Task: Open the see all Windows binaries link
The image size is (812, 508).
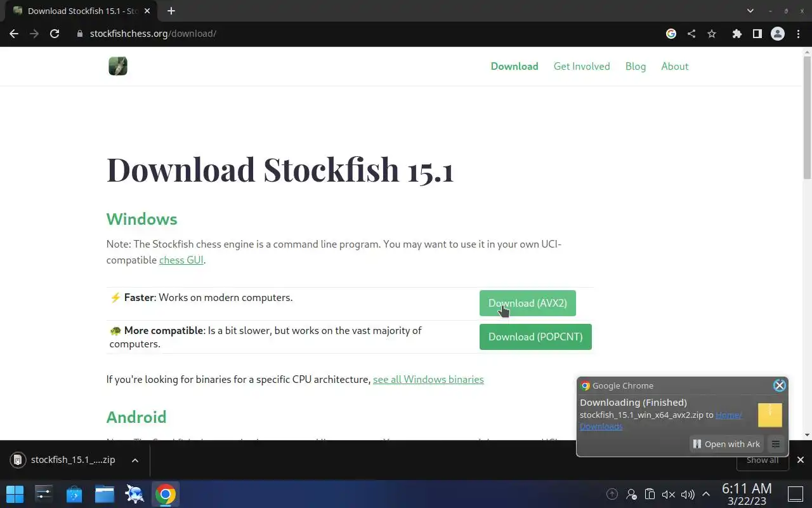Action: (428, 379)
